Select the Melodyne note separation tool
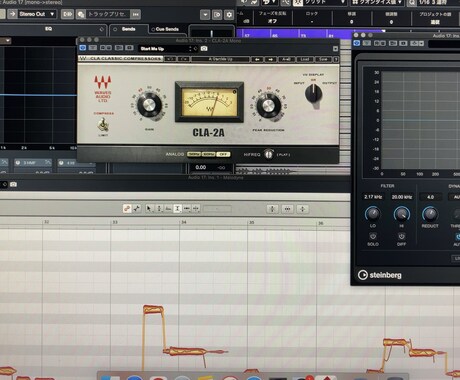This screenshot has width=460, height=380. (x=196, y=209)
